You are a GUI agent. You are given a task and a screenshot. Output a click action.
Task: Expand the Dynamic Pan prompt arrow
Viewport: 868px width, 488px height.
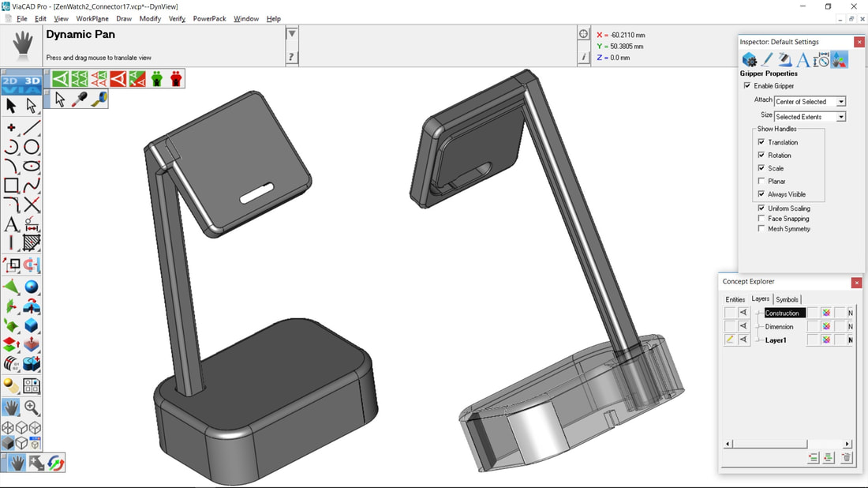click(292, 35)
